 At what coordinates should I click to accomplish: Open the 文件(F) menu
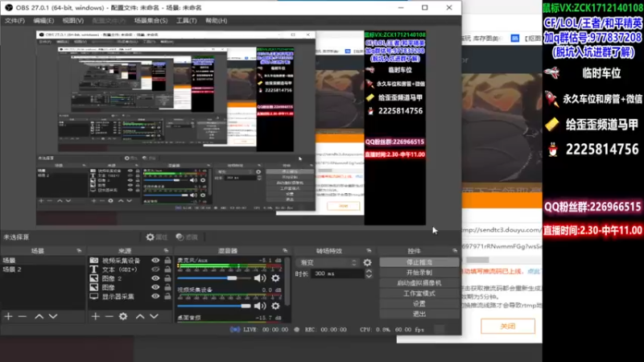click(14, 21)
